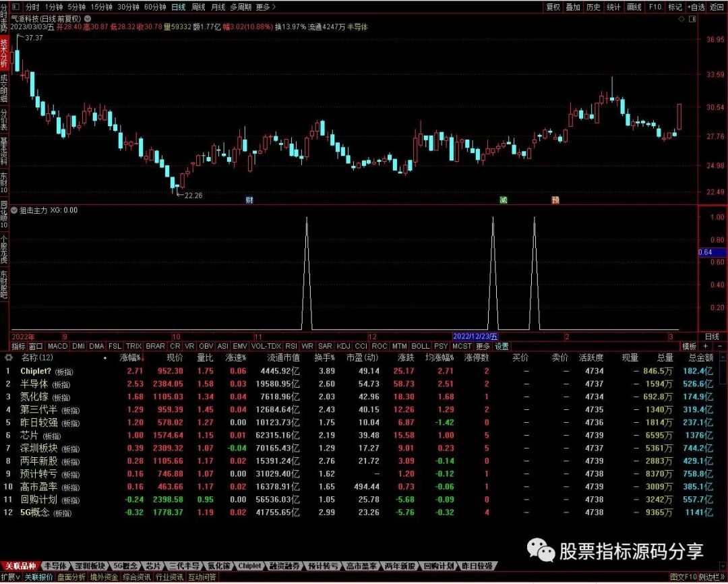The width and height of the screenshot is (728, 584).
Task: Switch to bottom 融资融券 tab
Action: tap(284, 566)
